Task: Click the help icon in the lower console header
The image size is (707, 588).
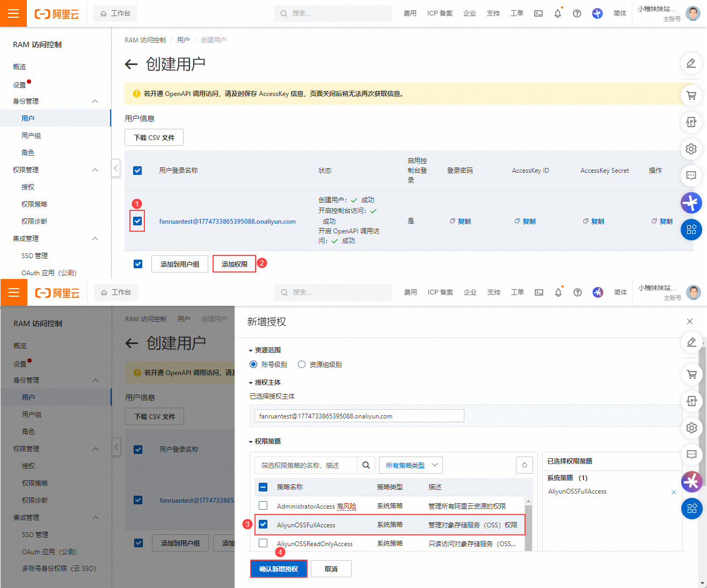Action: [x=578, y=292]
